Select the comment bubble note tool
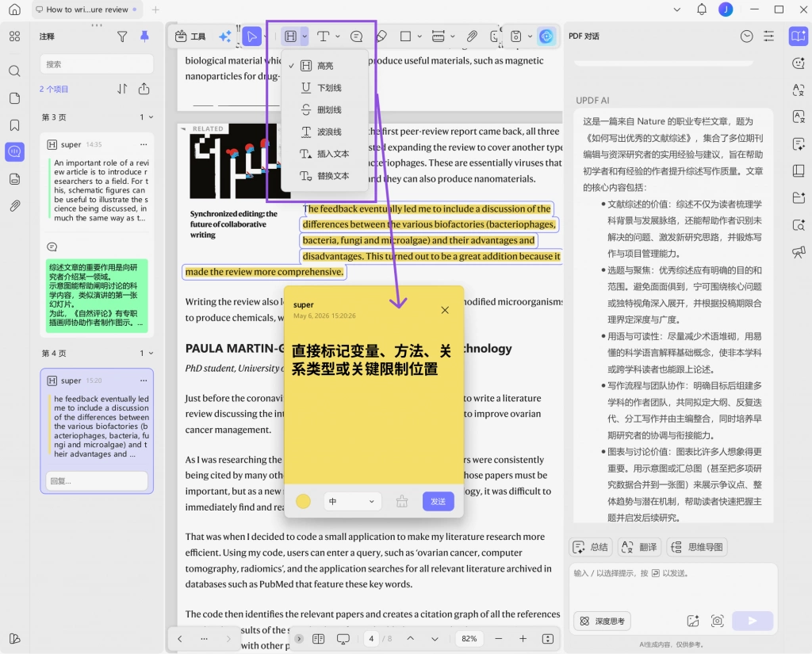 pyautogui.click(x=356, y=36)
